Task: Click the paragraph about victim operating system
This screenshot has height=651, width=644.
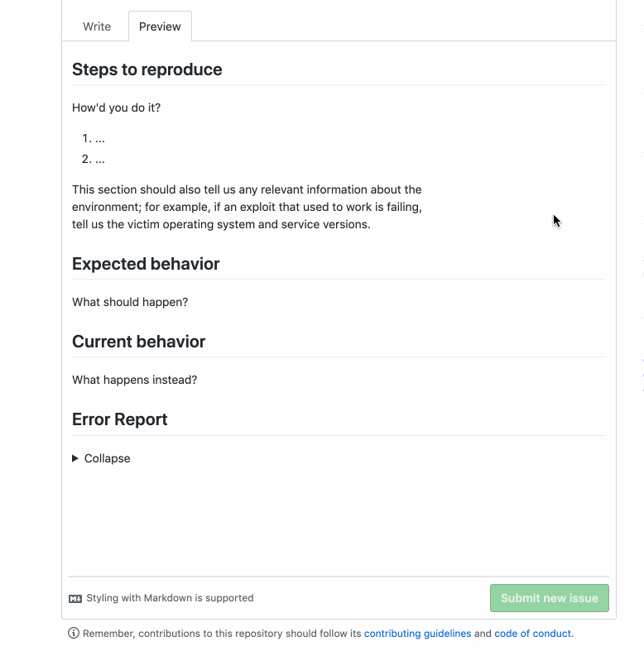Action: (248, 207)
